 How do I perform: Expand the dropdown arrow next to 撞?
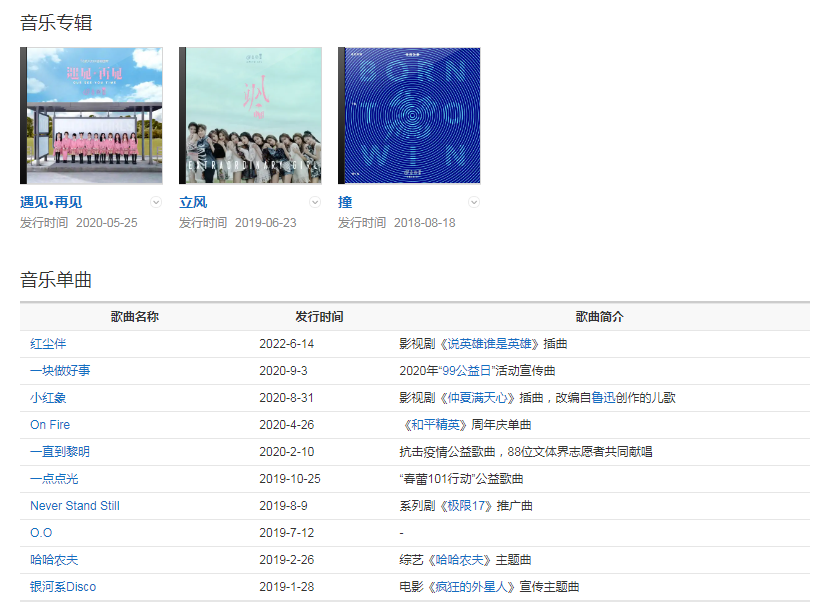474,202
